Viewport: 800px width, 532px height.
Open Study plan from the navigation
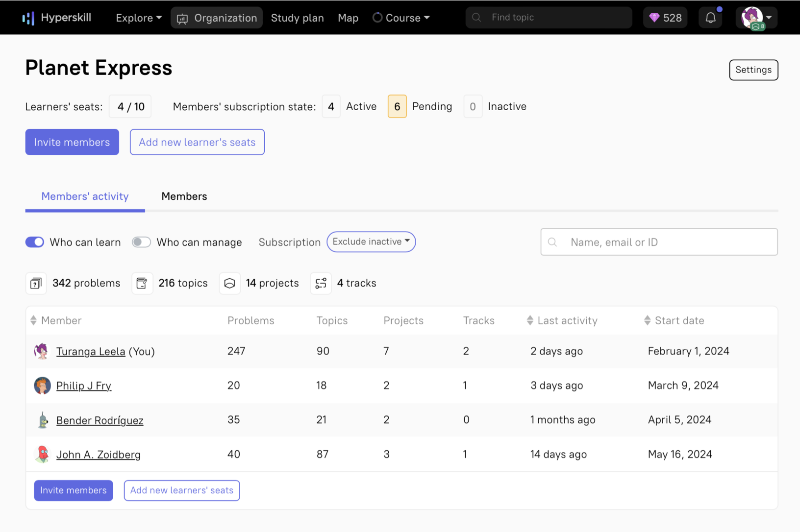[x=297, y=18]
